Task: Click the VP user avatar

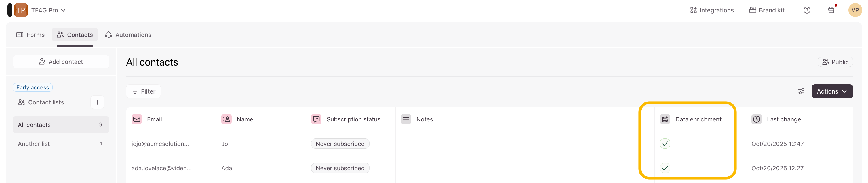Action: click(x=855, y=10)
